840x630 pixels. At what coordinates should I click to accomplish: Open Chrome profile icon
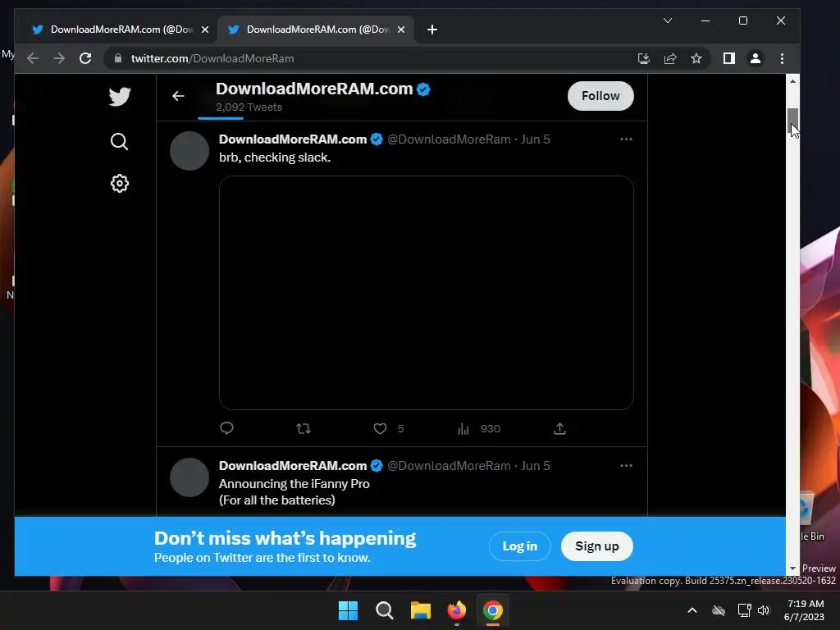756,58
